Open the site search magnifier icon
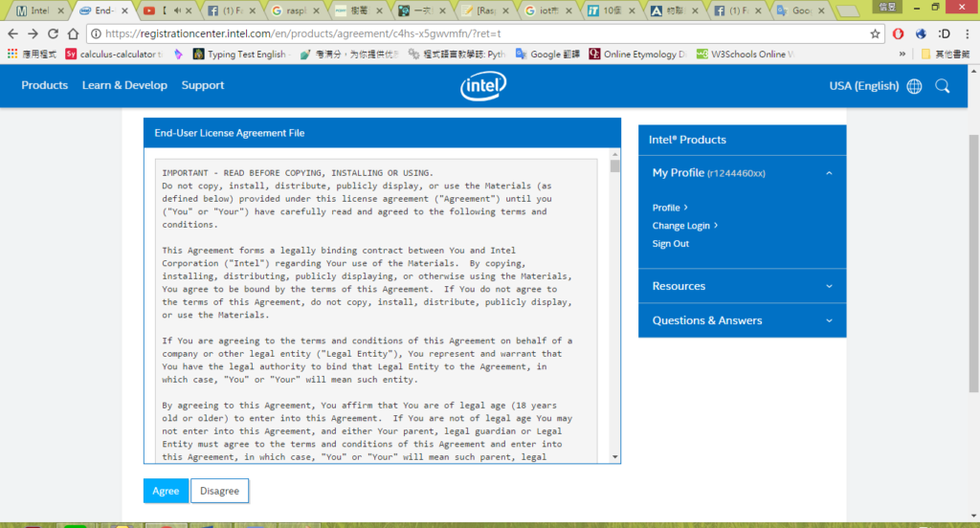Viewport: 980px width, 528px height. [943, 86]
